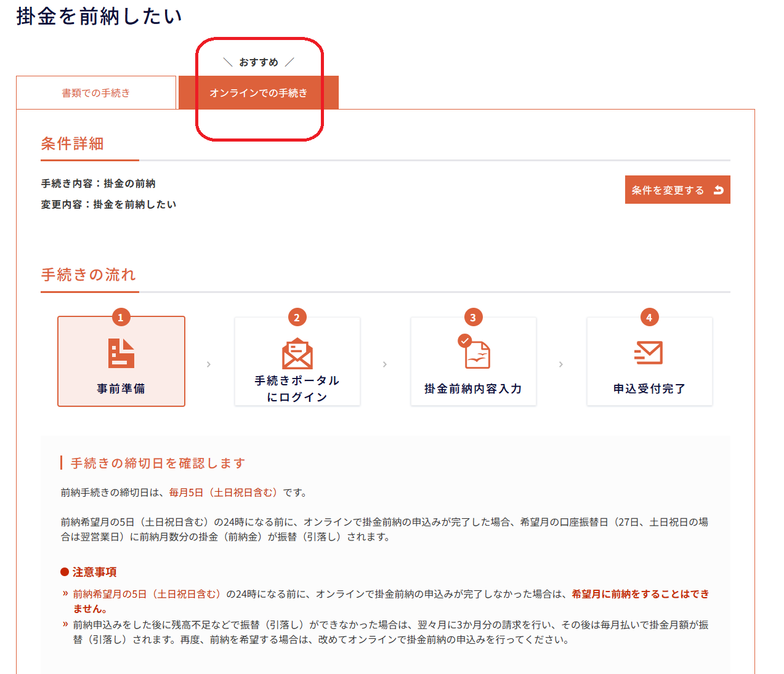
Task: Click the chevron between steps 2 and 3
Action: coord(385,364)
